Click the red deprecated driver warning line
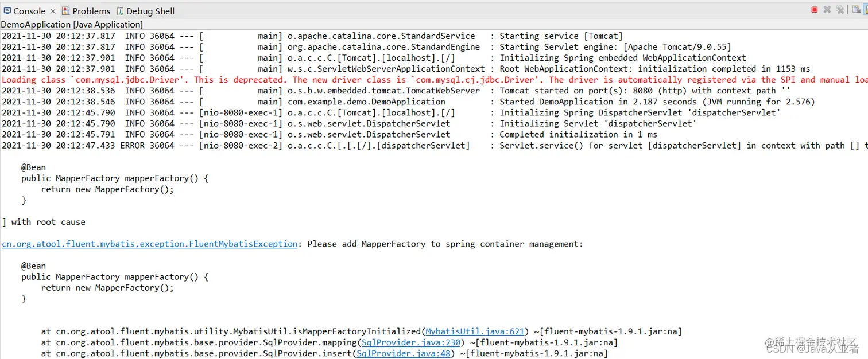 [x=434, y=80]
